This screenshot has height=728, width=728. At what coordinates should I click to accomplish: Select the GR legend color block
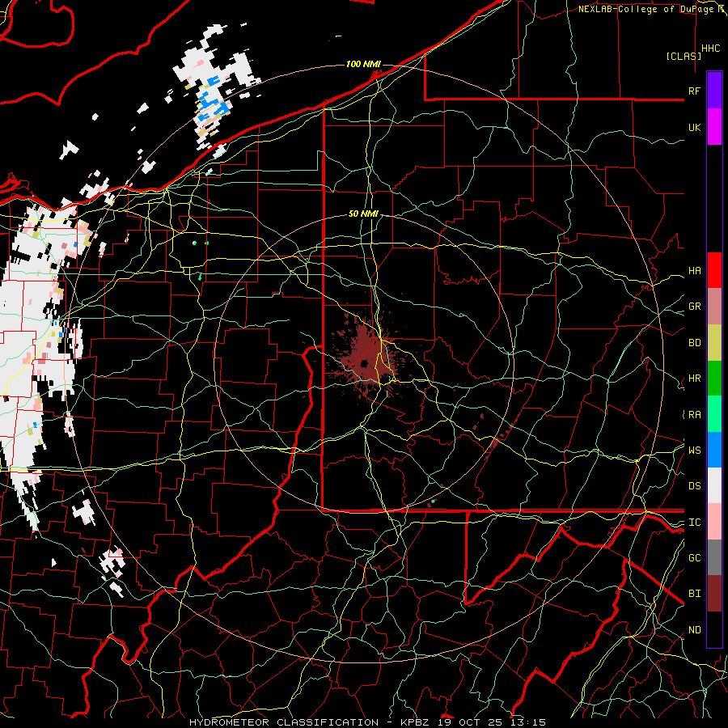pos(714,307)
